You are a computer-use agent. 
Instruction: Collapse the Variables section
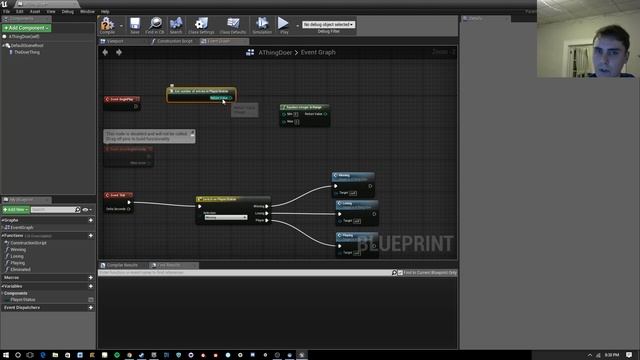pos(2,286)
